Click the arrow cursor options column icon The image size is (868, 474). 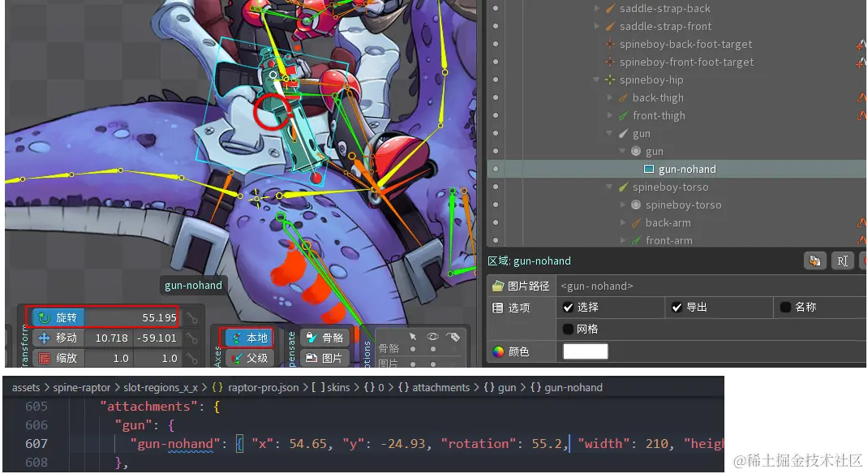pyautogui.click(x=412, y=336)
